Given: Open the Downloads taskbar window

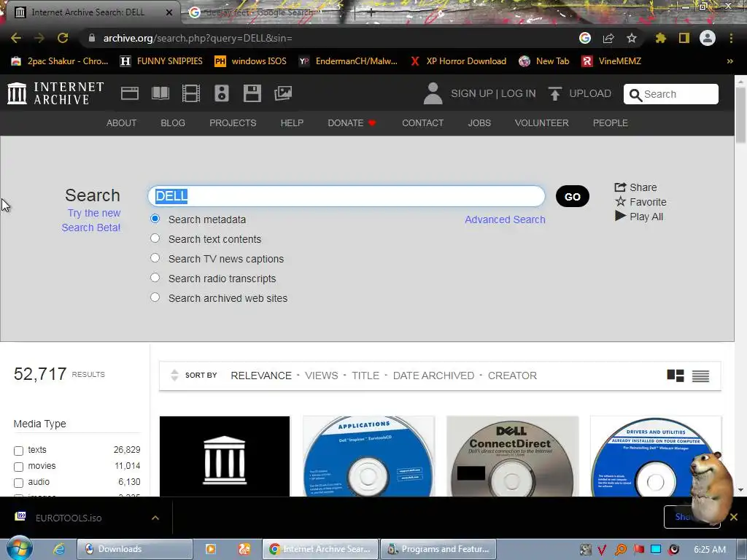Looking at the screenshot, I should click(135, 549).
